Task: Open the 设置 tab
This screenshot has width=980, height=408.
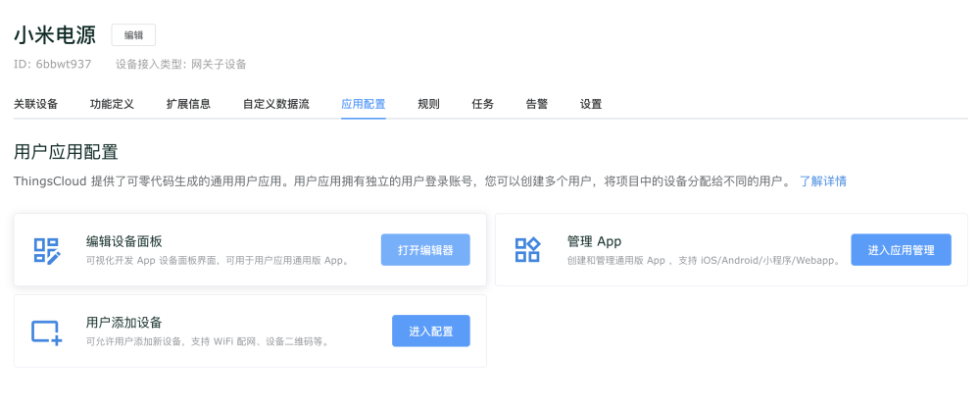Action: click(x=591, y=105)
